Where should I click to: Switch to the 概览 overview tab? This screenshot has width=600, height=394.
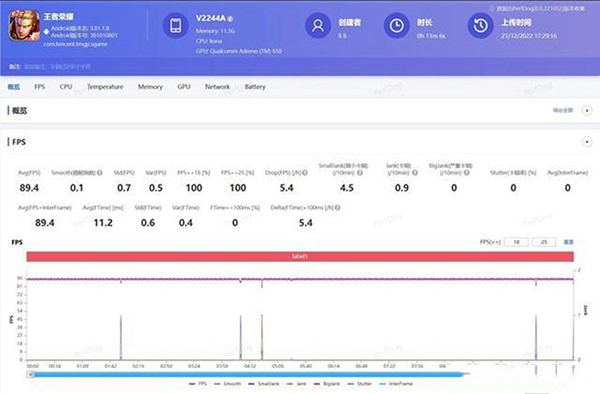point(14,87)
